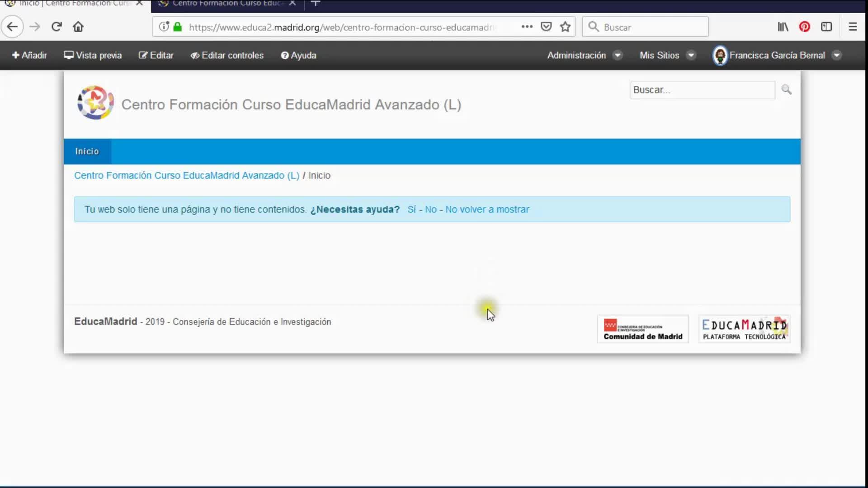
Task: Click the Pocket save icon in address bar
Action: click(546, 27)
